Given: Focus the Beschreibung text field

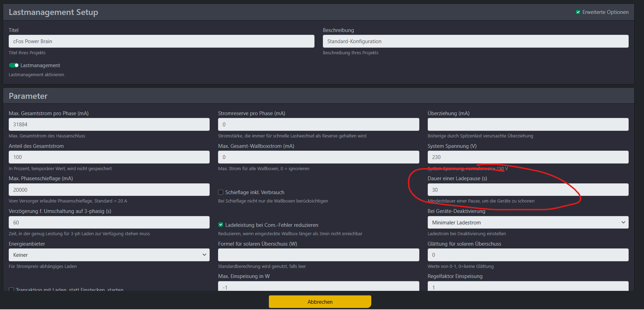Looking at the screenshot, I should [x=475, y=41].
